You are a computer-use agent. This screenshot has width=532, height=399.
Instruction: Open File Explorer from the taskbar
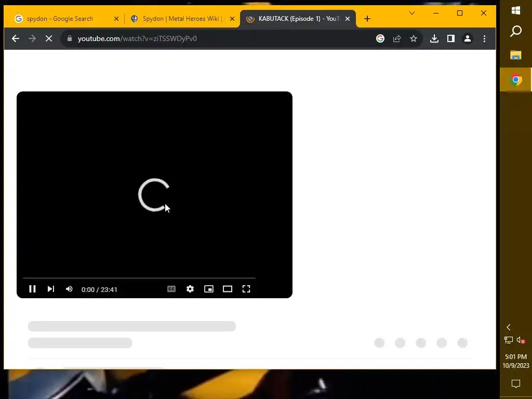(516, 55)
